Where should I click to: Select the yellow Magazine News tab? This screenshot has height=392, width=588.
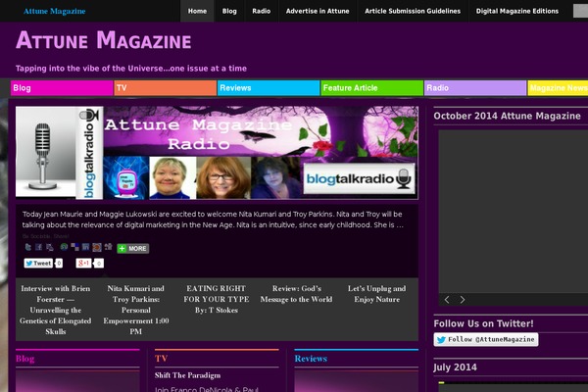click(x=558, y=88)
